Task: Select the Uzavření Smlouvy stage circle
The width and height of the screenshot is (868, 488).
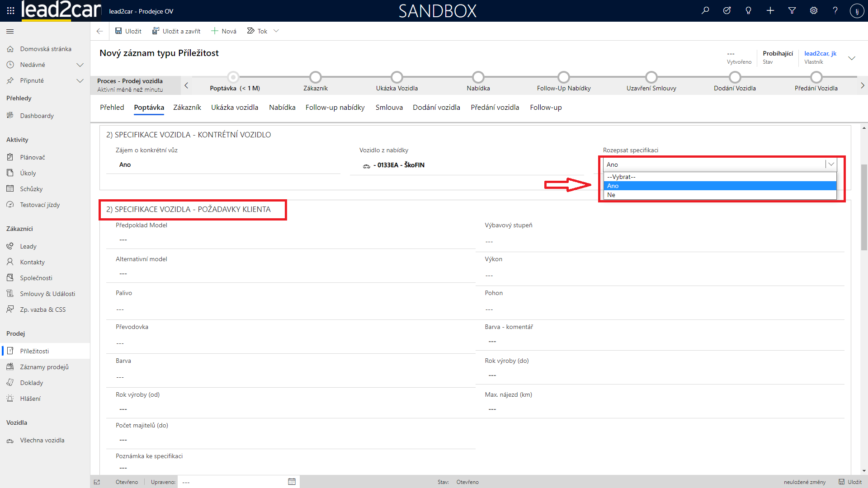Action: pyautogui.click(x=651, y=77)
